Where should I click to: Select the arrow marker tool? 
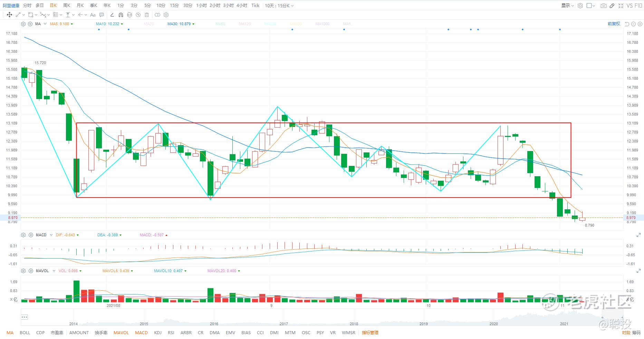[80, 15]
